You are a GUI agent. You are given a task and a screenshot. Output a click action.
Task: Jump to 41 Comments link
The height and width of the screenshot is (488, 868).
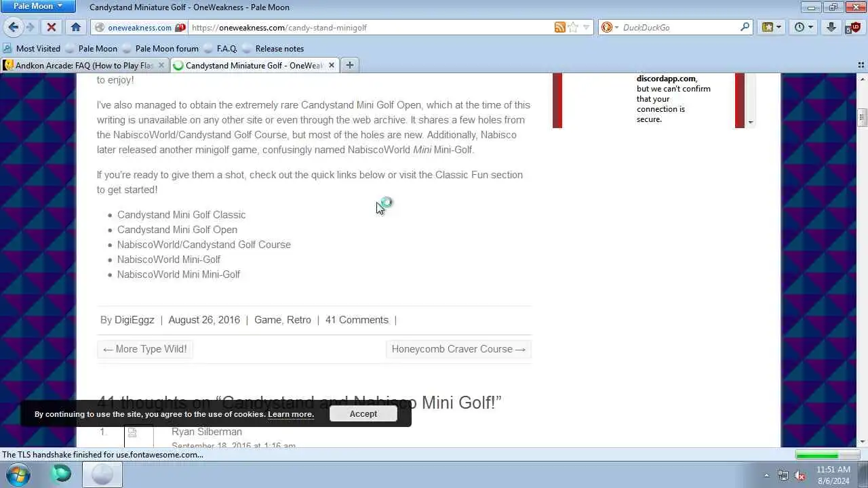[x=357, y=320]
